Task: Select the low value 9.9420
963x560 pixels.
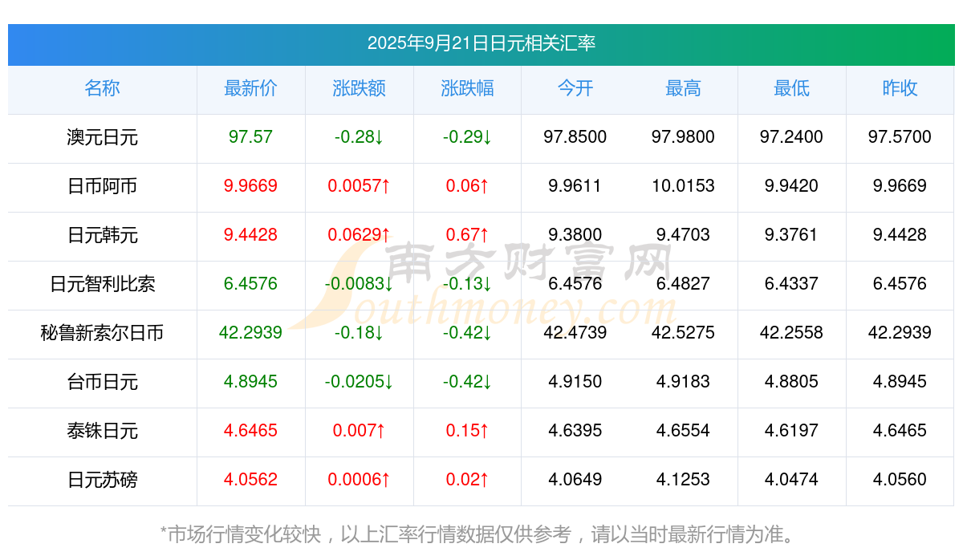Action: click(x=792, y=186)
